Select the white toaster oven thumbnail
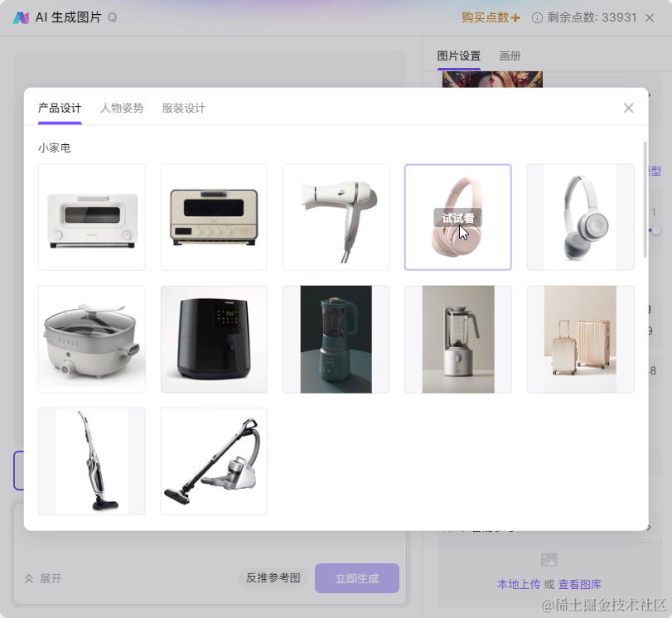 coord(92,217)
